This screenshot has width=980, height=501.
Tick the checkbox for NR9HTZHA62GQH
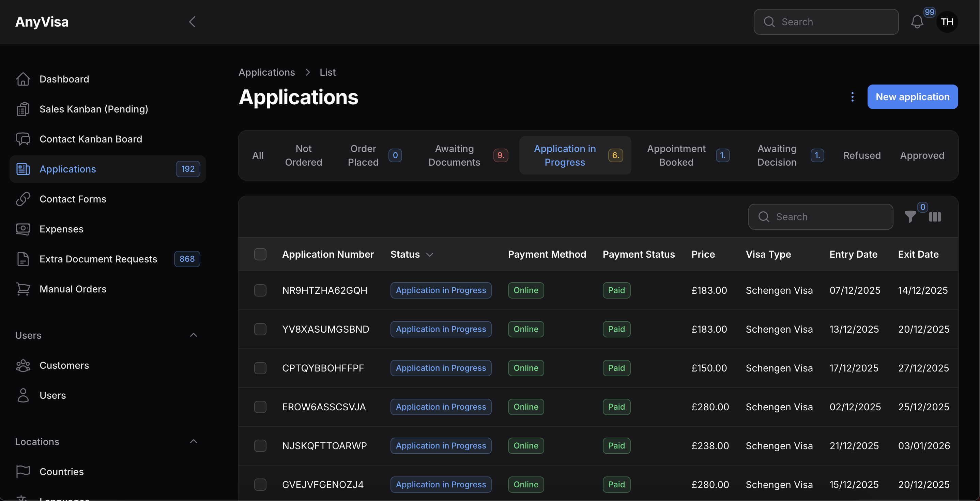tap(260, 290)
